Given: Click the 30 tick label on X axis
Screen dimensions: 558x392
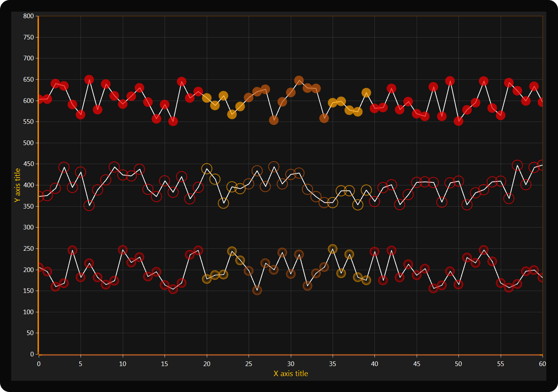Looking at the screenshot, I should pyautogui.click(x=291, y=364).
